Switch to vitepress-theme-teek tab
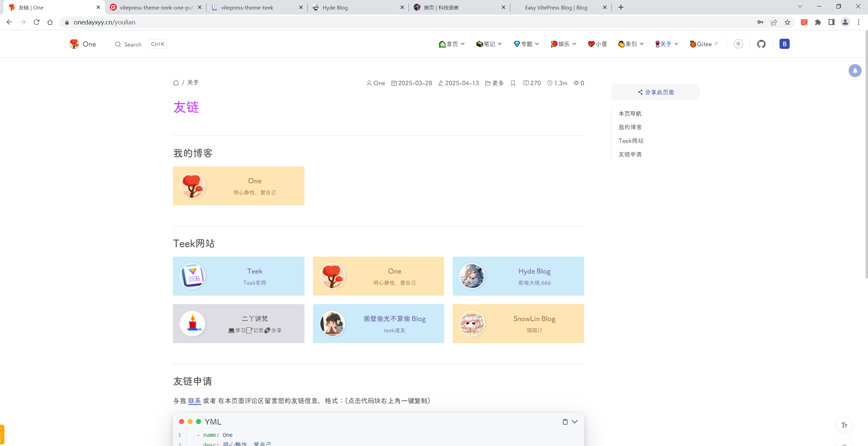This screenshot has height=446, width=868. tap(257, 7)
